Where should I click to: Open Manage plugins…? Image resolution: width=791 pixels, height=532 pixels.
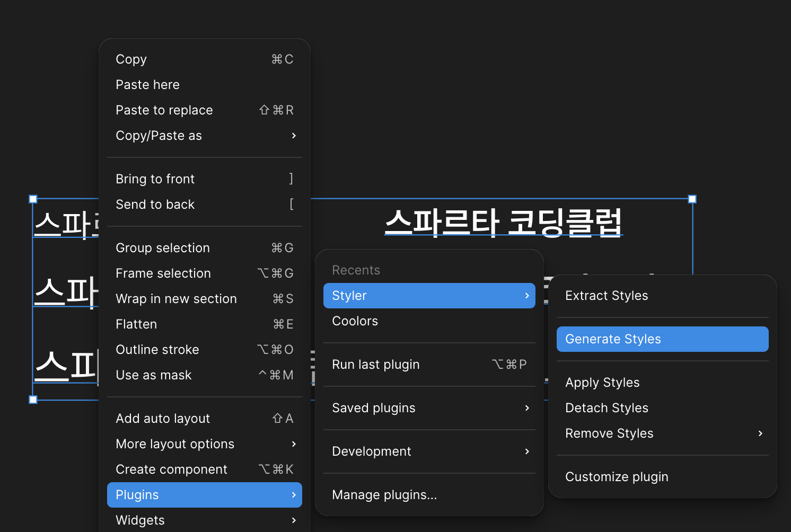[429, 495]
